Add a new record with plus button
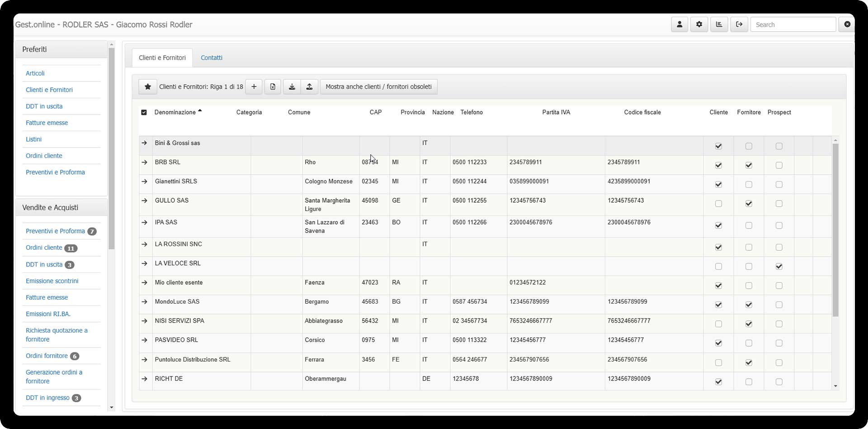The width and height of the screenshot is (868, 429). [x=254, y=87]
